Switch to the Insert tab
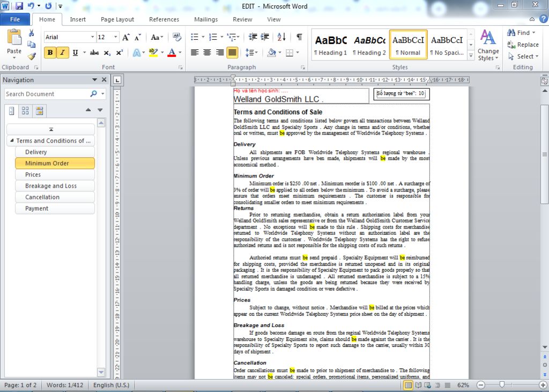This screenshot has height=392, width=549. 78,19
